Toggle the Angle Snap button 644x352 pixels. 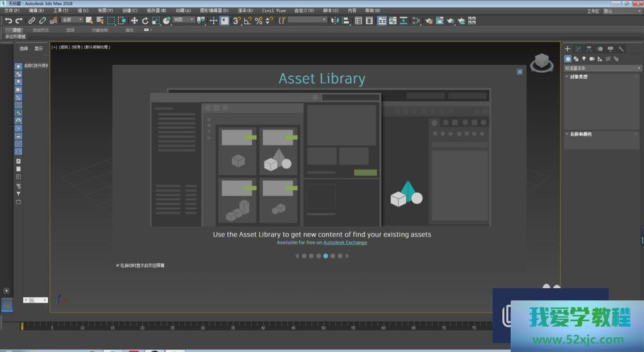click(x=247, y=21)
